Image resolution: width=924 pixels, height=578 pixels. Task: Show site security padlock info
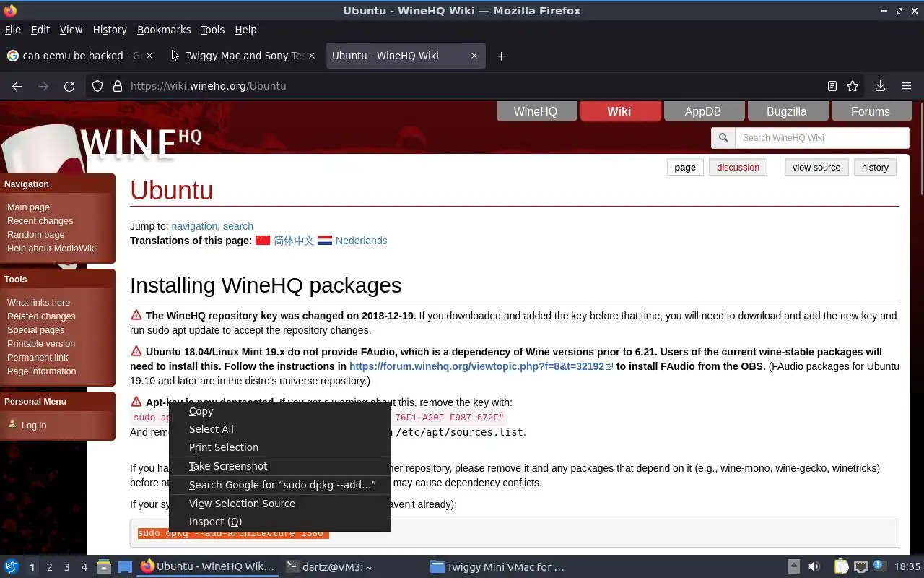point(118,86)
